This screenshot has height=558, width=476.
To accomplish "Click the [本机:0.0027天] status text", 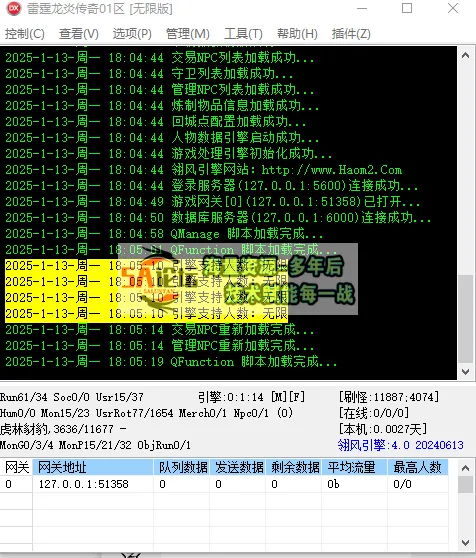I will tap(383, 429).
